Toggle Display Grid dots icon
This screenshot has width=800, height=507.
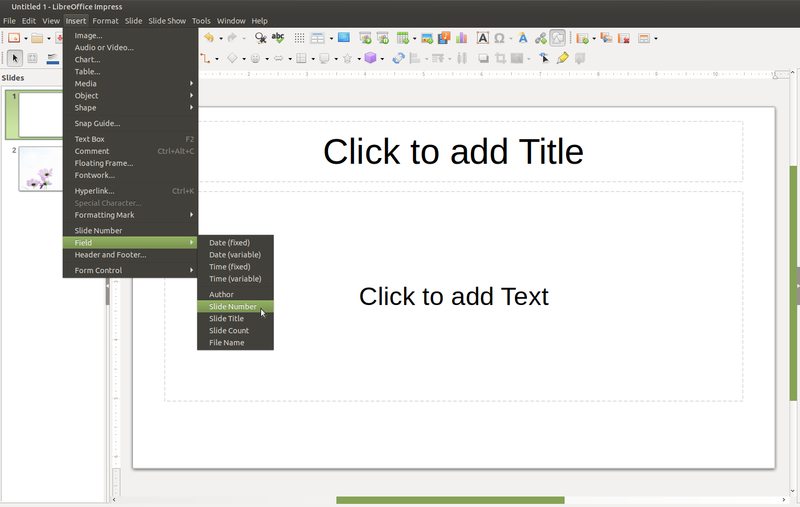click(x=299, y=38)
